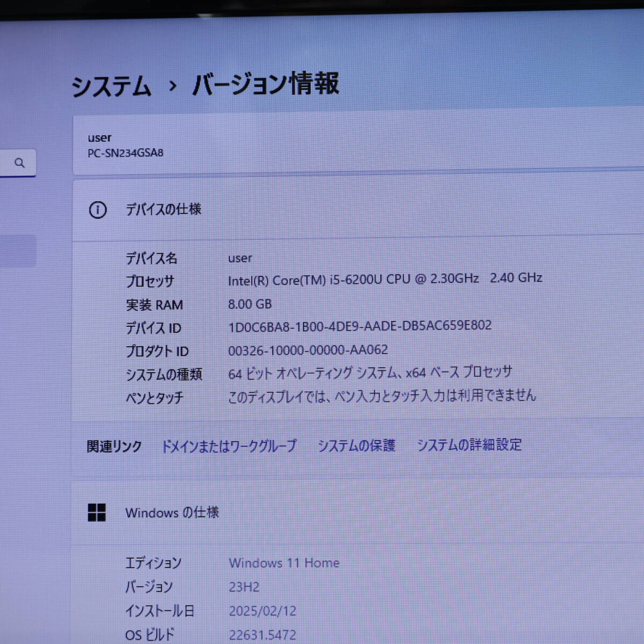
Task: Select the 64 ビット オペレーティング システム value
Action: [370, 372]
